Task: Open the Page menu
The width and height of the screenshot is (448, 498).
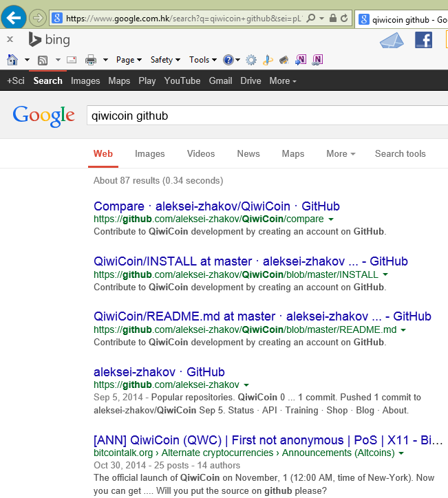Action: (x=129, y=60)
